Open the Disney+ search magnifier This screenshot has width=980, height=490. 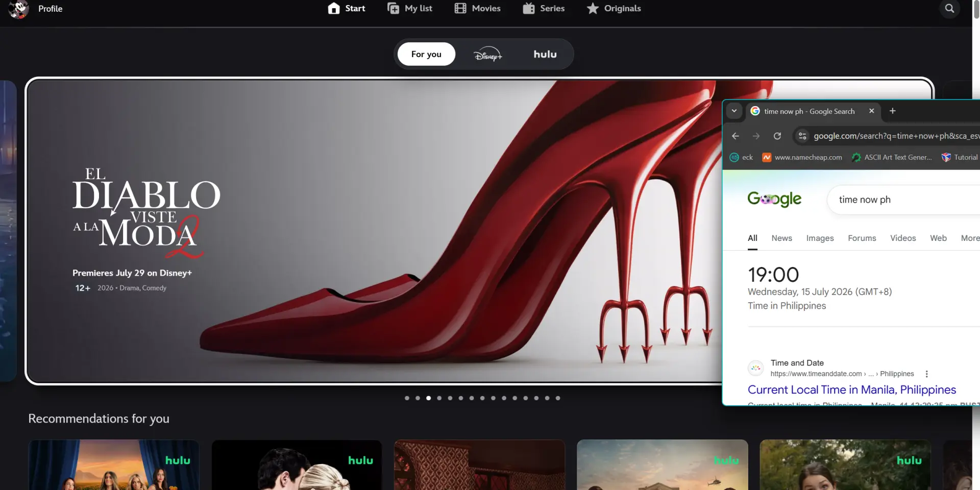tap(949, 9)
